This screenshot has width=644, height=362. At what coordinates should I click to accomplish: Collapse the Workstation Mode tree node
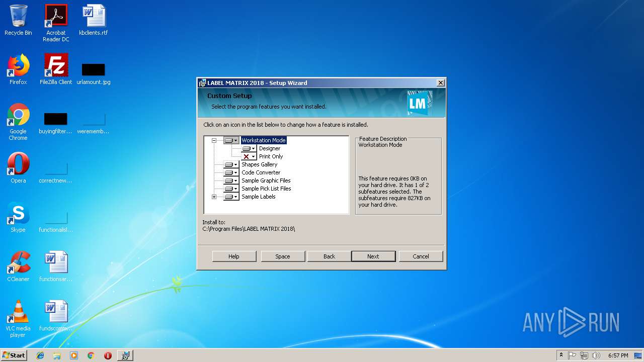(x=214, y=141)
